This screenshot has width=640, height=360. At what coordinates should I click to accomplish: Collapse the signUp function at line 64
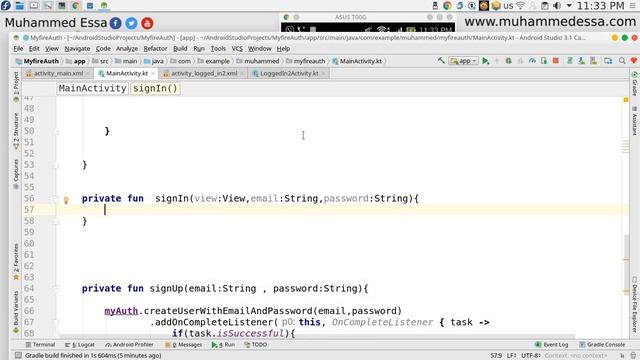(x=56, y=289)
